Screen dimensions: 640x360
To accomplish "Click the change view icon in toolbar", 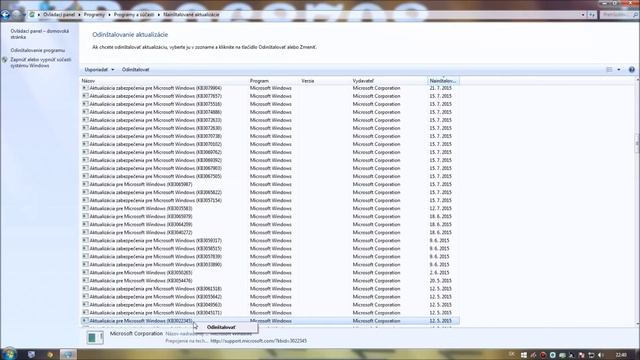I will (609, 70).
